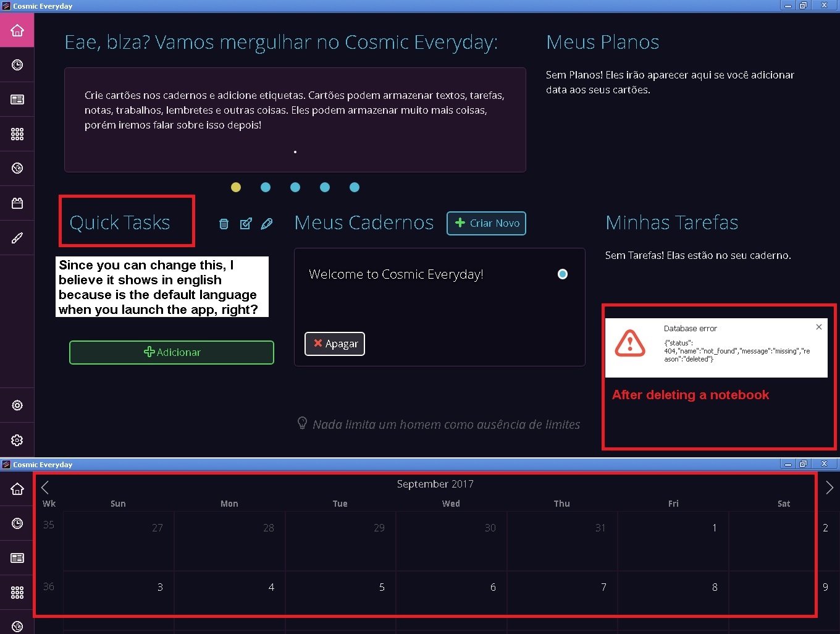Viewport: 840px width, 634px height.
Task: Open the cards list icon in sidebar
Action: [17, 99]
